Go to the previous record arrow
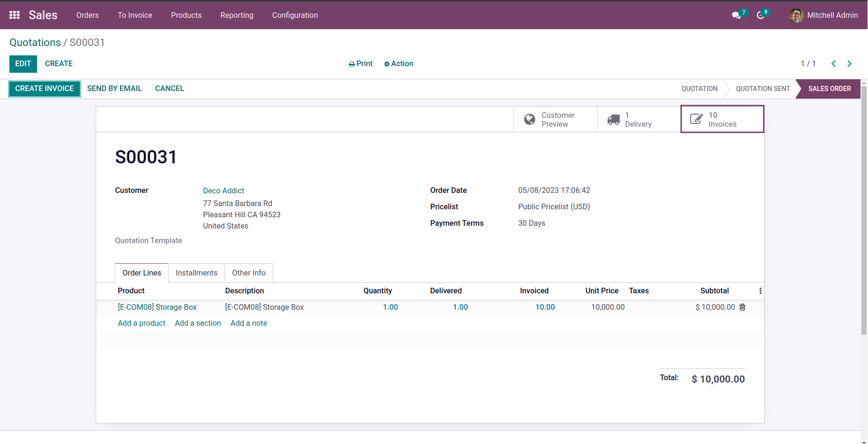This screenshot has width=868, height=444. (833, 64)
